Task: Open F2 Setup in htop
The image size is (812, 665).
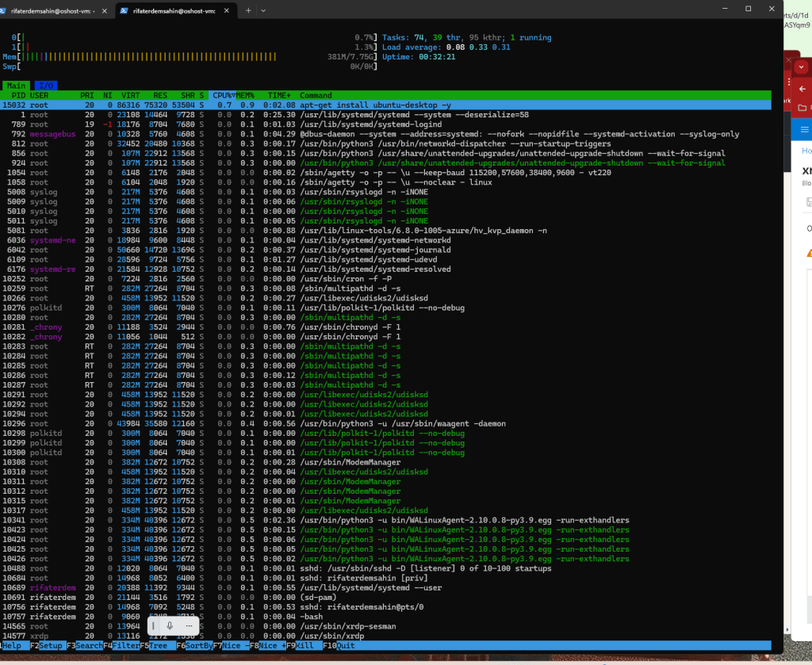Action: pyautogui.click(x=47, y=645)
